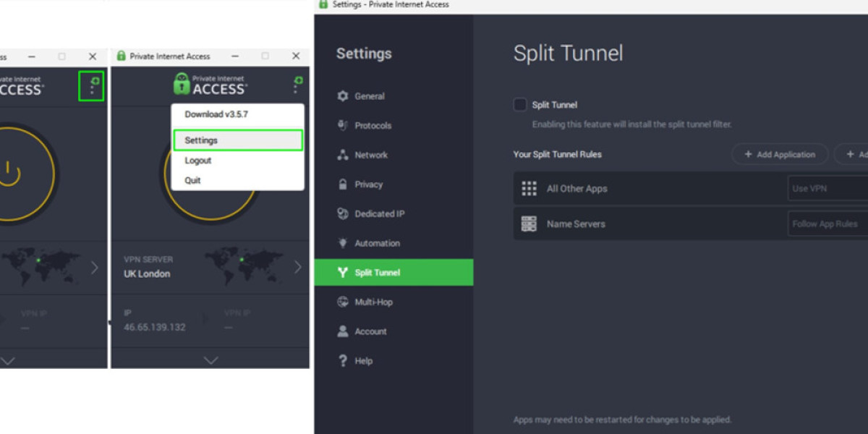
Task: Click the Privacy padlock icon
Action: [x=343, y=184]
